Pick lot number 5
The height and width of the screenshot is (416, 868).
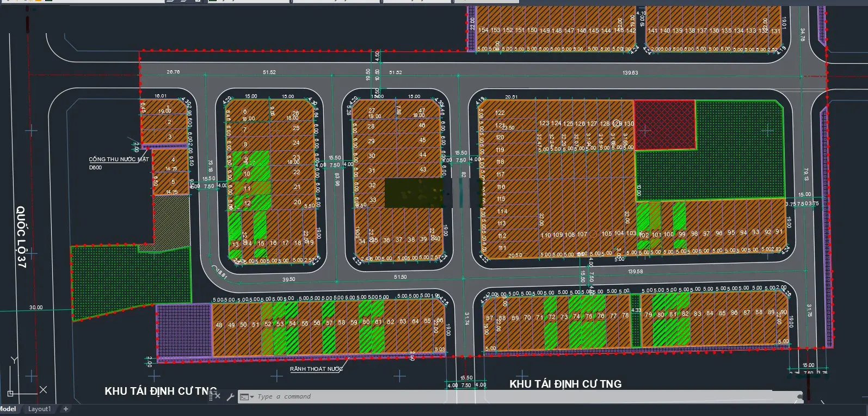[x=173, y=182]
